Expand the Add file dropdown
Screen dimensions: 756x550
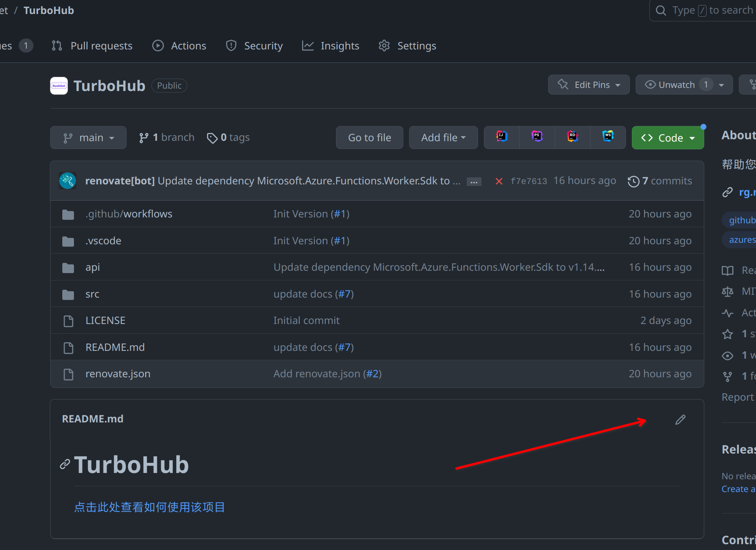click(x=443, y=138)
